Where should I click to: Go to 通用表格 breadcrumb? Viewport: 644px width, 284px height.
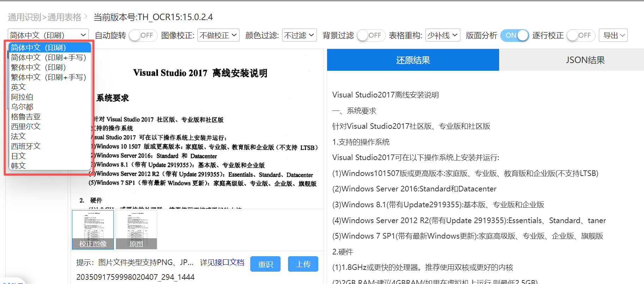(x=65, y=17)
